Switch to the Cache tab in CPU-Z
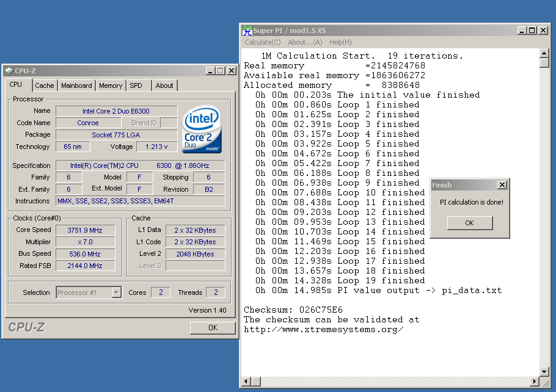 (45, 85)
